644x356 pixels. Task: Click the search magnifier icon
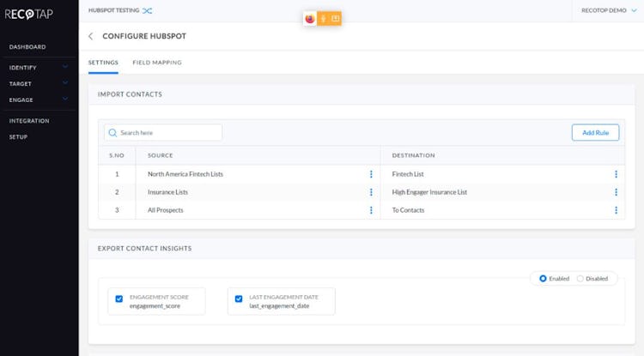coord(112,133)
